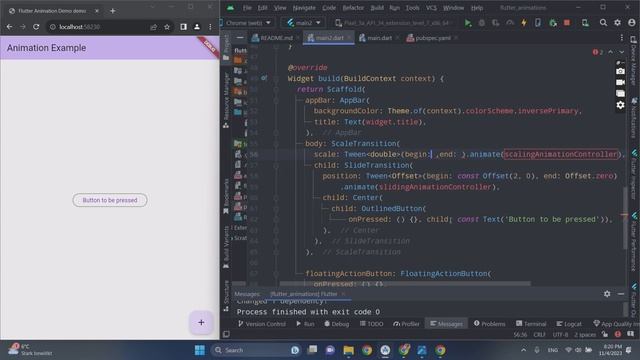Screen dimensions: 640x360
Task: Open IDE settings gear in main toolbar
Action: click(x=617, y=23)
